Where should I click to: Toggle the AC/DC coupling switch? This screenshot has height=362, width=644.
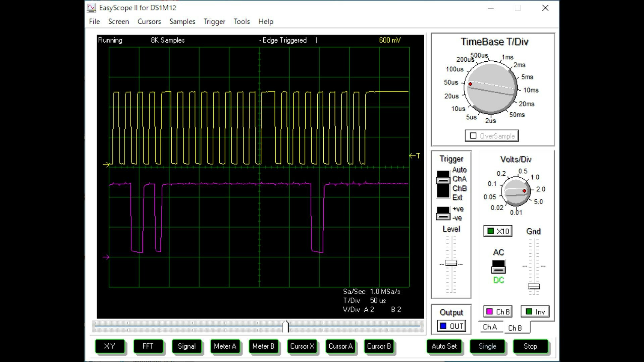point(498,267)
